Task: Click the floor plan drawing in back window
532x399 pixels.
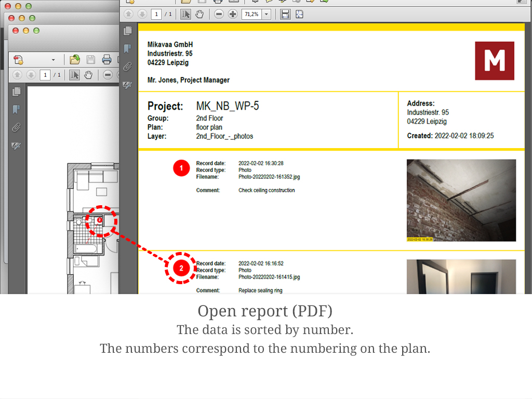Action: (94, 228)
